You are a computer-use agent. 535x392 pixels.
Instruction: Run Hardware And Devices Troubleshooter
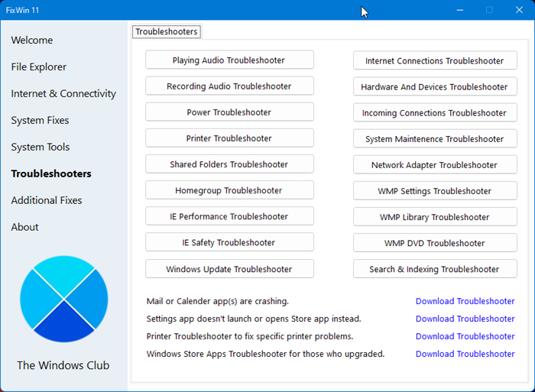(x=434, y=87)
